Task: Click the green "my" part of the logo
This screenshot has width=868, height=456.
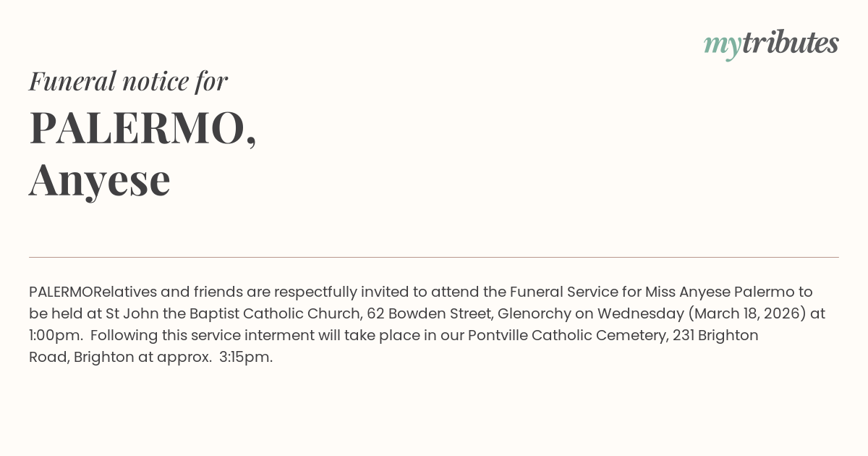Action: [722, 45]
